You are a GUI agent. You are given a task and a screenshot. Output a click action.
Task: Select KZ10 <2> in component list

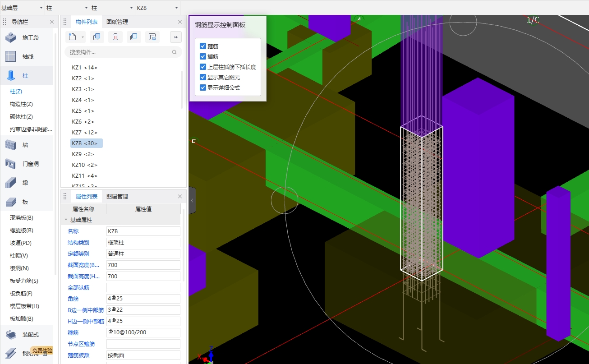point(85,165)
